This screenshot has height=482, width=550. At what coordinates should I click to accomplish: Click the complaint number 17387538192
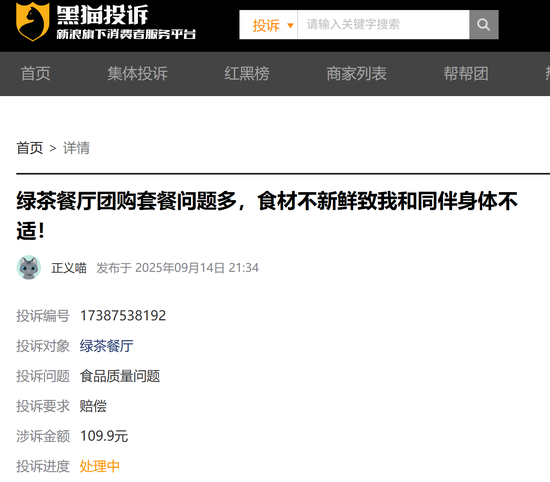(123, 316)
